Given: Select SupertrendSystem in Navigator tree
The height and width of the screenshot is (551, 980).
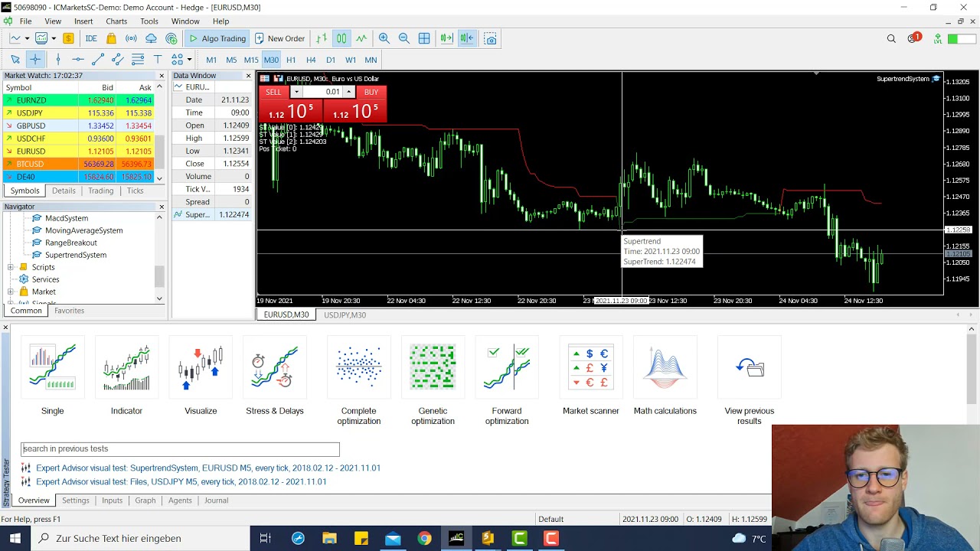Looking at the screenshot, I should pos(76,255).
